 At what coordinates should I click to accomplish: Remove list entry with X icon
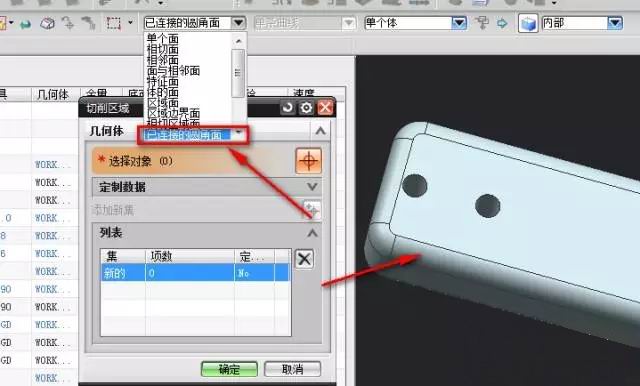tap(304, 259)
